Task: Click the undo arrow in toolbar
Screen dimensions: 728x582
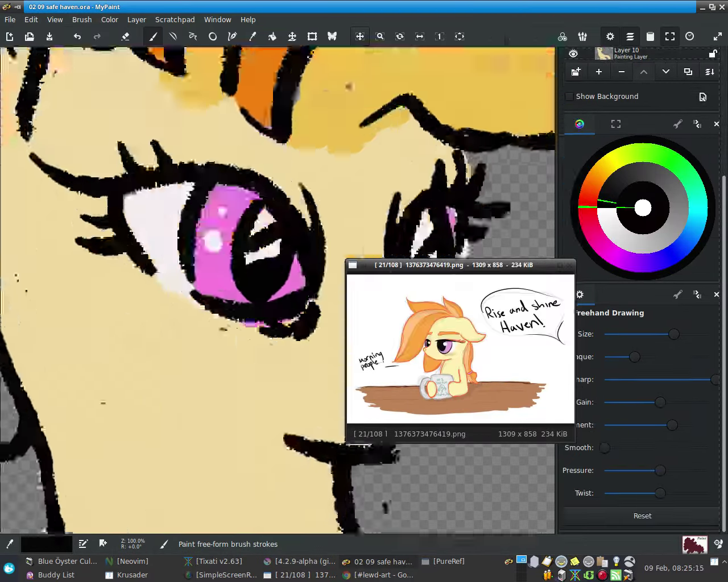Action: click(77, 36)
